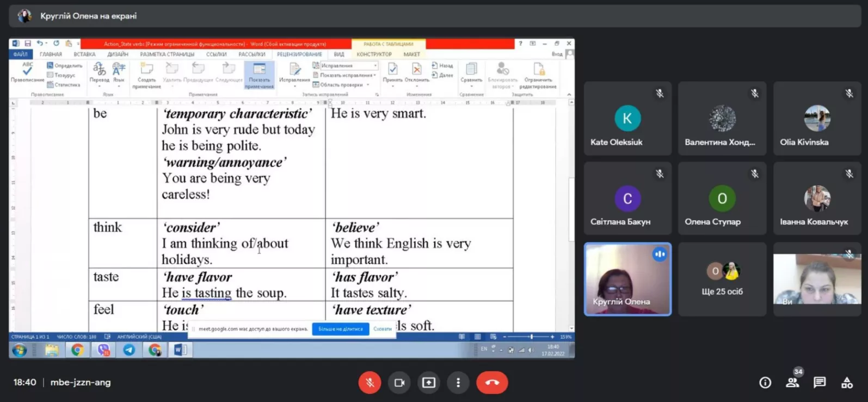Leave the call with red hang-up button

point(492,383)
